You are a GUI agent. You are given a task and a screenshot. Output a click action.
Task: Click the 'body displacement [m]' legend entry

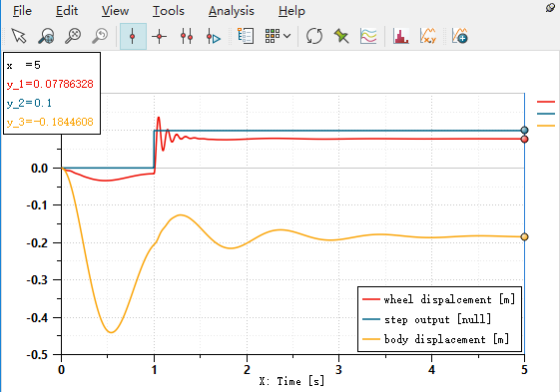[x=435, y=339]
